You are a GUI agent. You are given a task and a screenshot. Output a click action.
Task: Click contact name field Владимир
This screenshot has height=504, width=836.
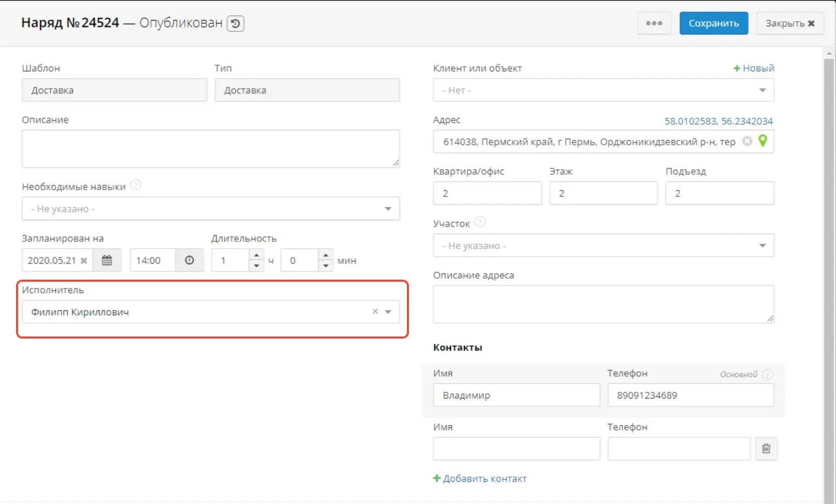click(x=516, y=395)
